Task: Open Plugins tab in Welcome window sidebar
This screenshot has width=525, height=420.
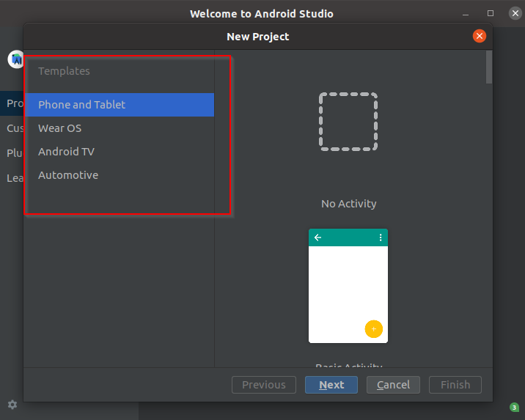Action: (12, 153)
